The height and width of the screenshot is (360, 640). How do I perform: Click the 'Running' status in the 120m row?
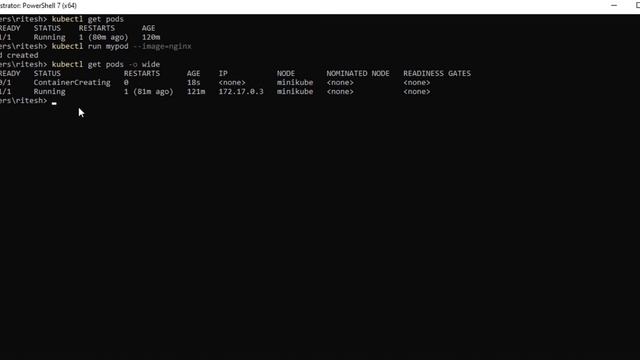49,37
